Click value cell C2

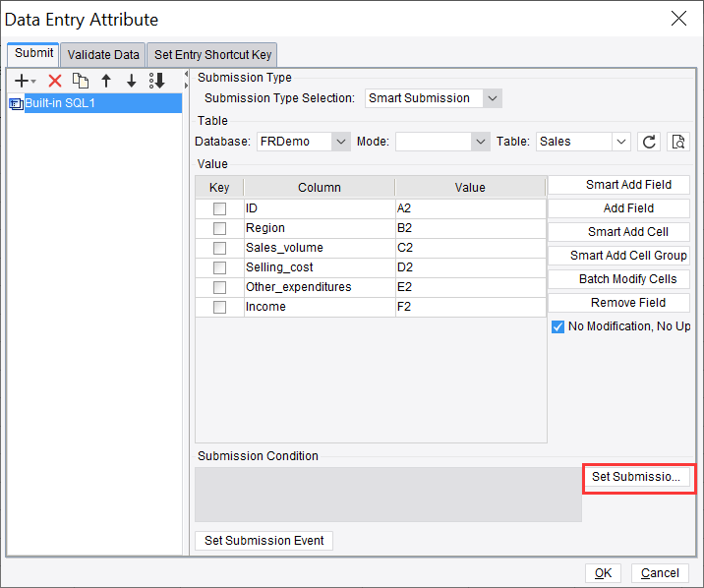[471, 248]
